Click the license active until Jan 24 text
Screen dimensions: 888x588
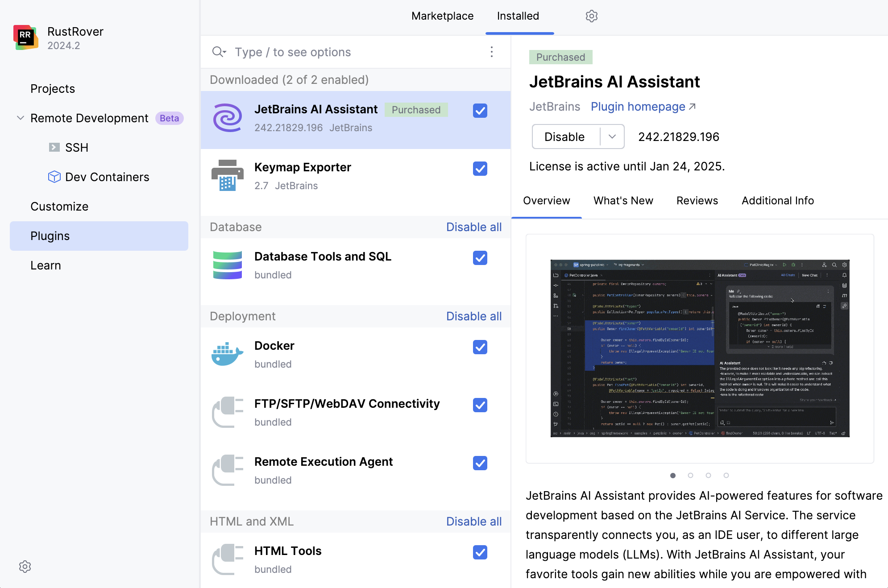pos(627,166)
